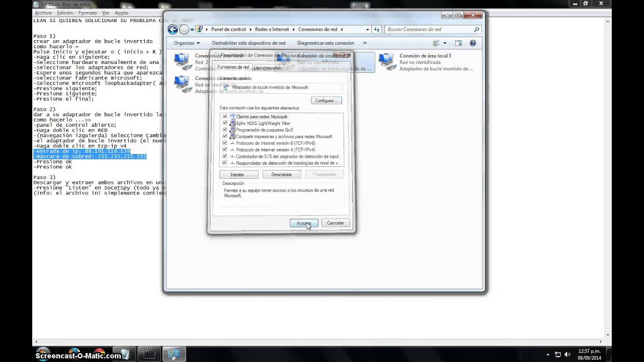
Task: Expand the arrow after Panel de control breadcrumb
Action: [251, 30]
